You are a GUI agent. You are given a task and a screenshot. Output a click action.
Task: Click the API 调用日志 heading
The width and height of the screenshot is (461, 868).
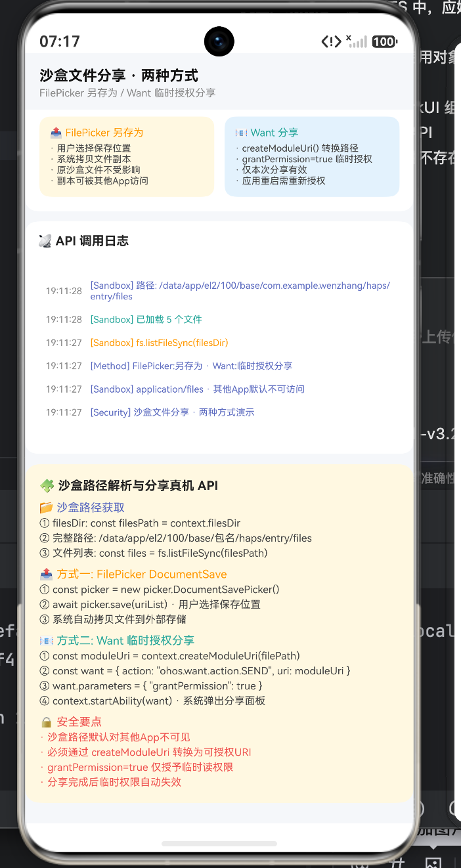coord(92,241)
